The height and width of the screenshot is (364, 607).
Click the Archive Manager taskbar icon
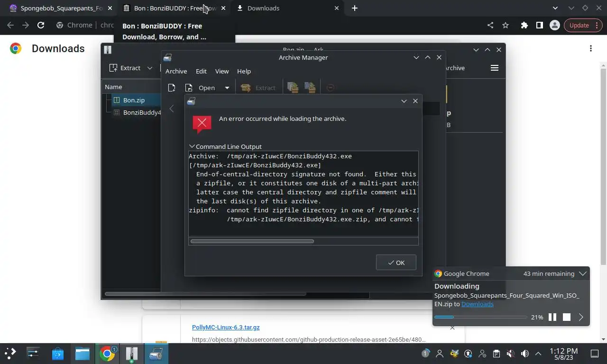(x=156, y=353)
